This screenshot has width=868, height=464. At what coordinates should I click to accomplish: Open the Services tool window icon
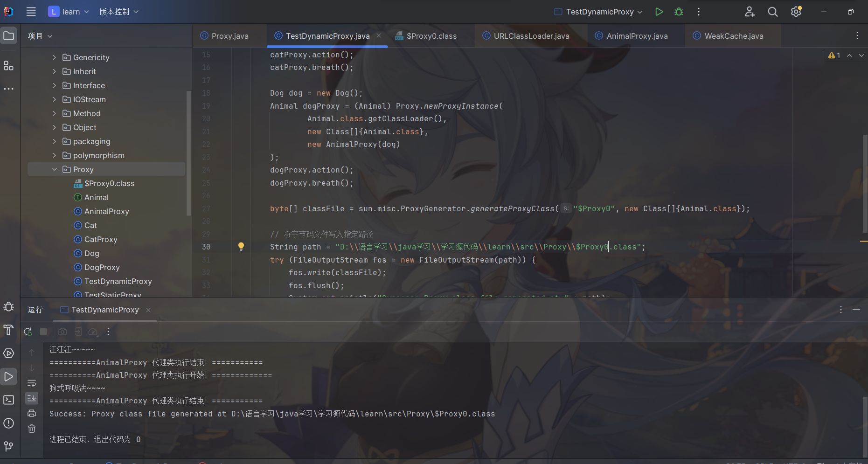tap(9, 353)
